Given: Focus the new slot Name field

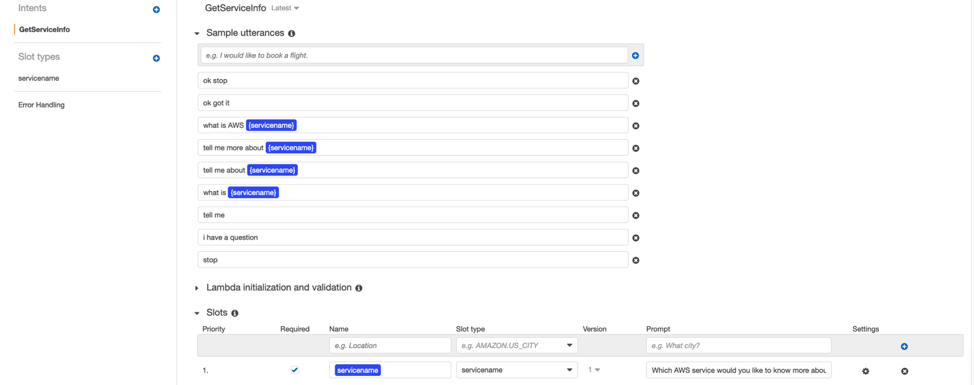Looking at the screenshot, I should click(x=390, y=345).
